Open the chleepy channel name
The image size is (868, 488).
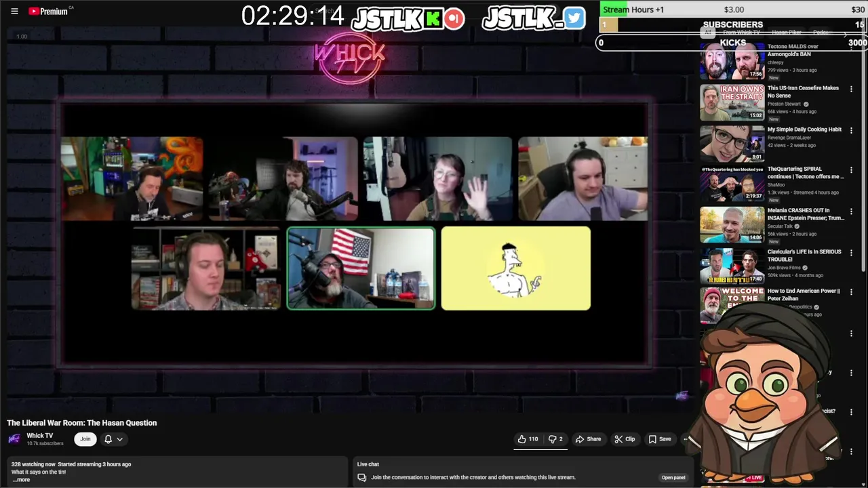tap(775, 62)
